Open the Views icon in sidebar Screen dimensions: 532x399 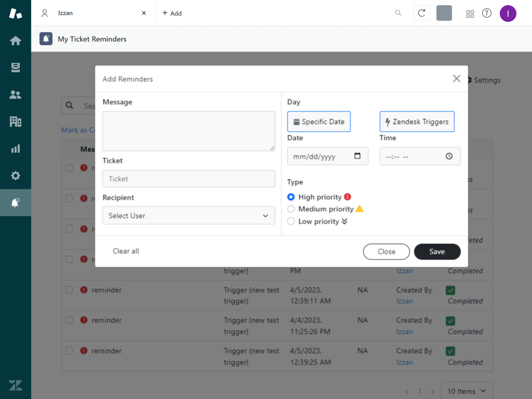16,68
